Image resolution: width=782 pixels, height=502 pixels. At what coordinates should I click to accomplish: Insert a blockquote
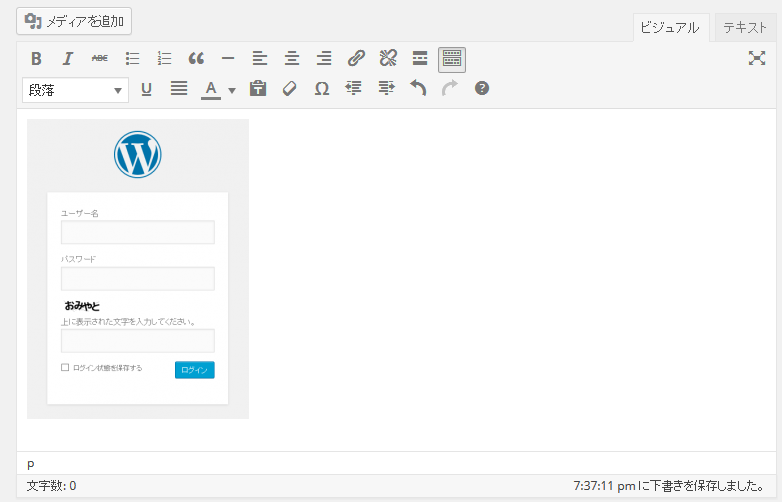[196, 58]
